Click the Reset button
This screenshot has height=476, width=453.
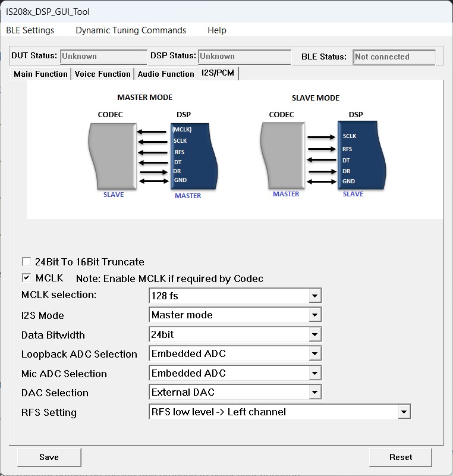pyautogui.click(x=401, y=457)
